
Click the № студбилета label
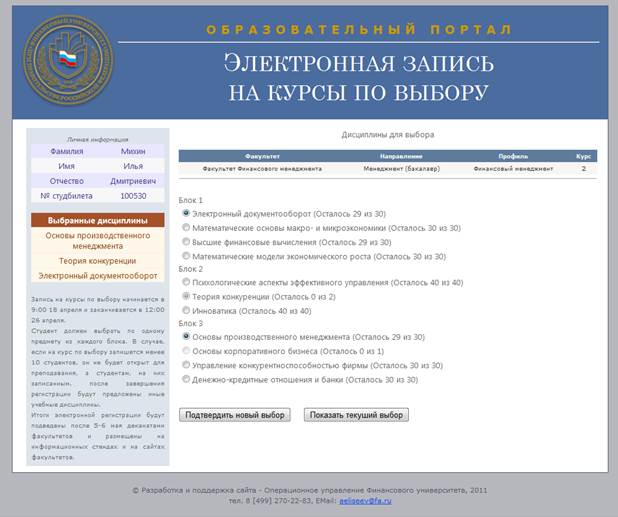66,196
